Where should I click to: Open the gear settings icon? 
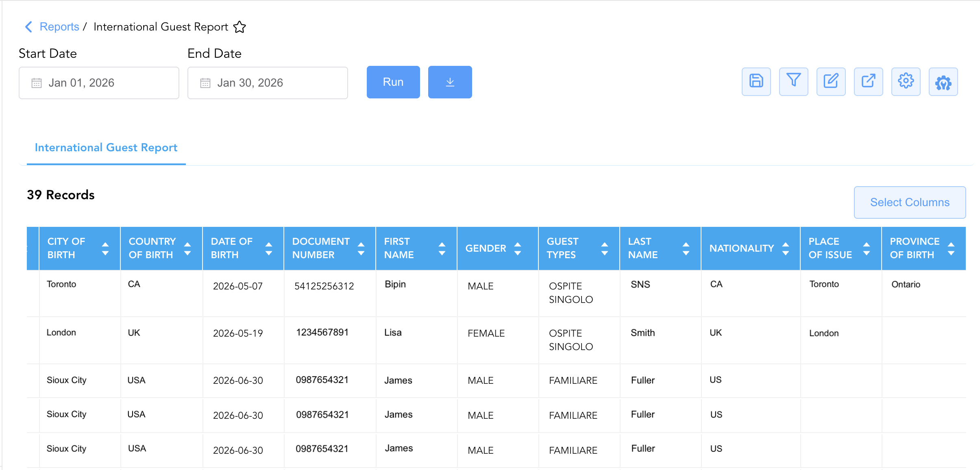tap(906, 82)
